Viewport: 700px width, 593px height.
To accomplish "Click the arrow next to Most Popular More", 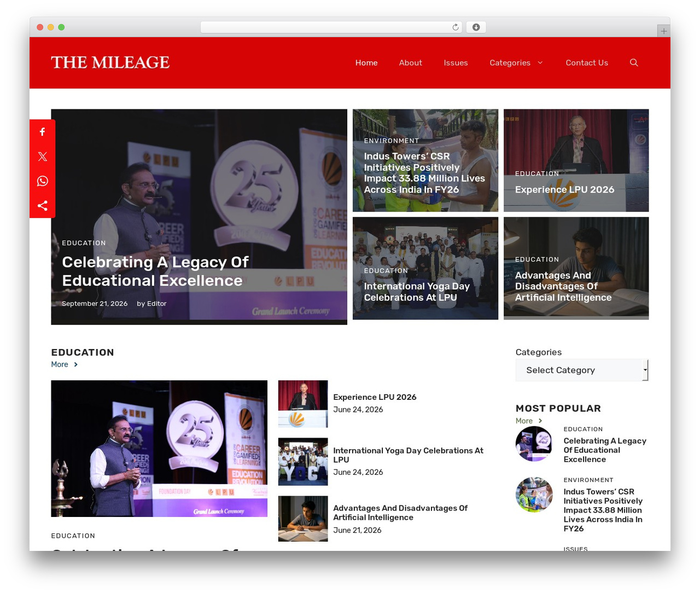I will point(540,421).
